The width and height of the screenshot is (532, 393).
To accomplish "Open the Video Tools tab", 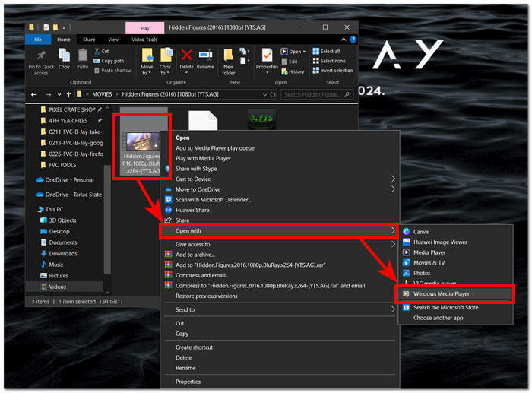I will [x=144, y=40].
